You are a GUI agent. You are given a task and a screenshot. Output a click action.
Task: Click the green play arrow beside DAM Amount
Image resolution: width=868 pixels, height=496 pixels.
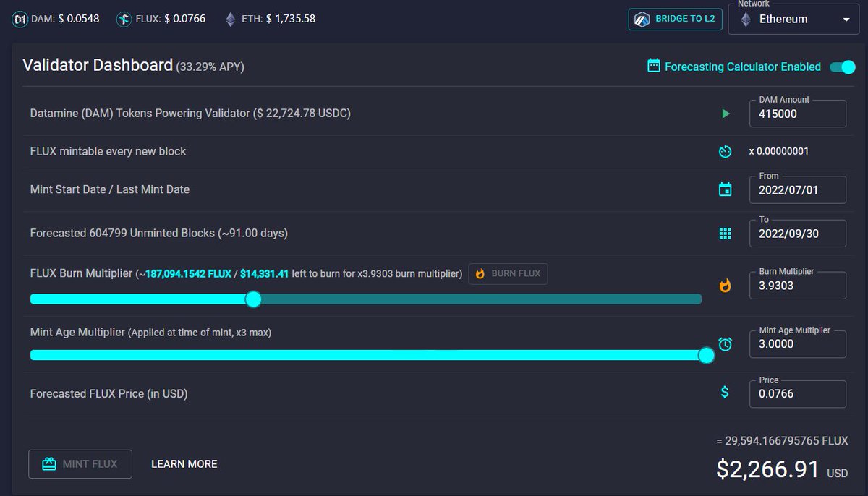click(x=726, y=114)
